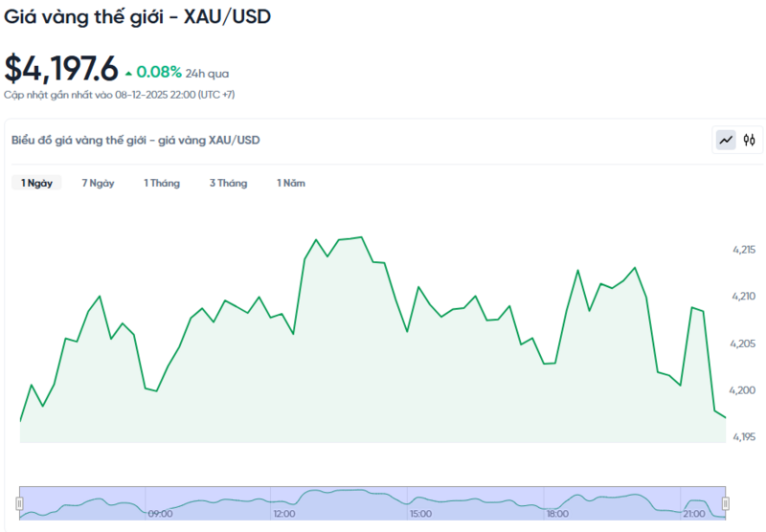Click the 18:00 marker on the navigator

558,514
